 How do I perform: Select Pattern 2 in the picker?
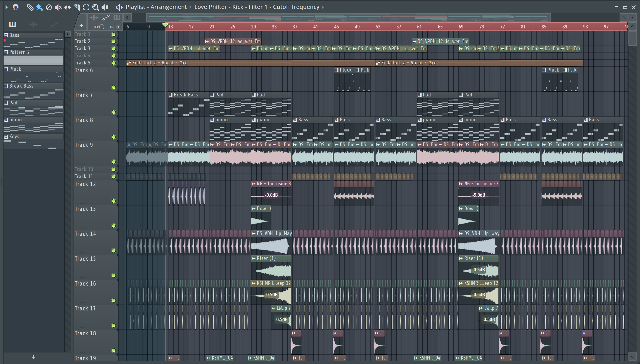coord(34,57)
